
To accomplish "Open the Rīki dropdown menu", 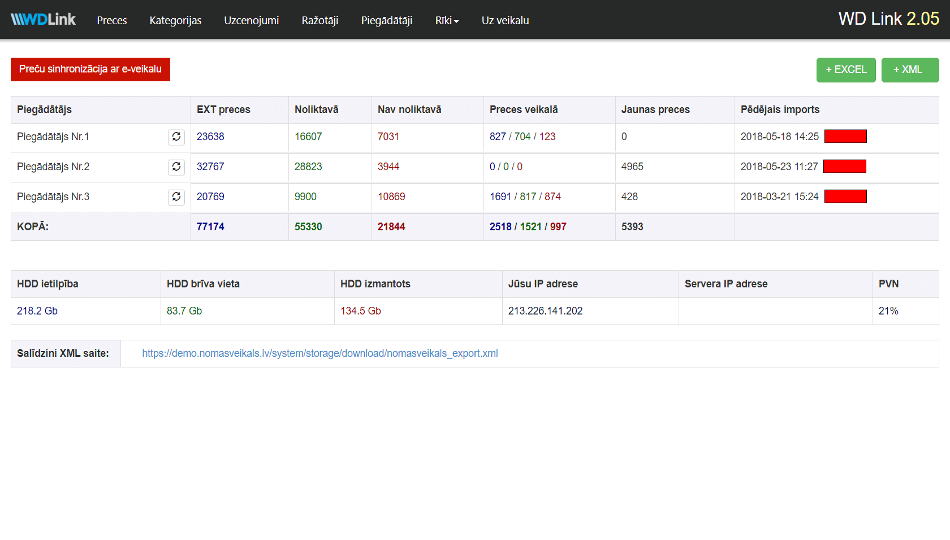I will pos(447,20).
